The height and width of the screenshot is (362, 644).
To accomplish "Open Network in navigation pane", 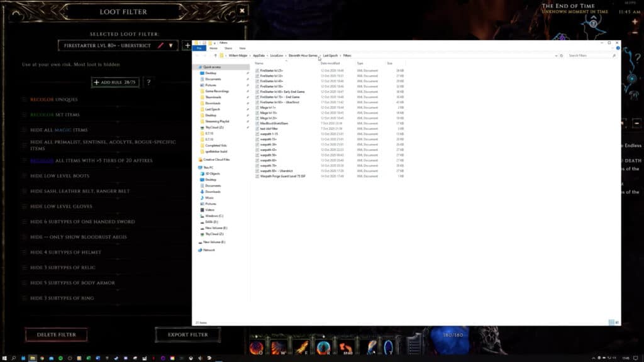I will pos(209,250).
